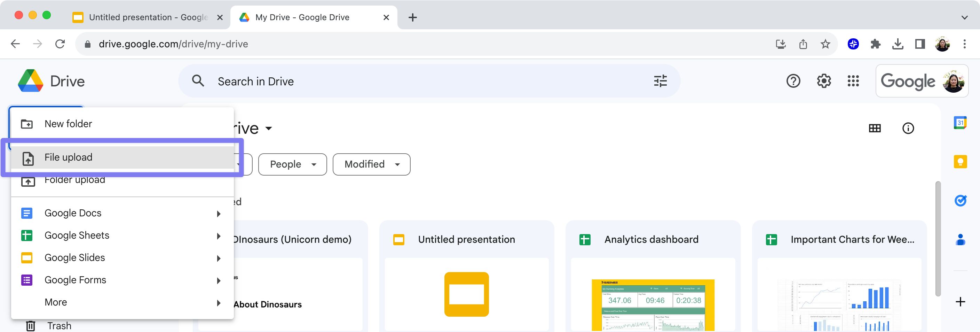Open the Chrome three-dot menu
Viewport: 980px width, 332px height.
[964, 44]
